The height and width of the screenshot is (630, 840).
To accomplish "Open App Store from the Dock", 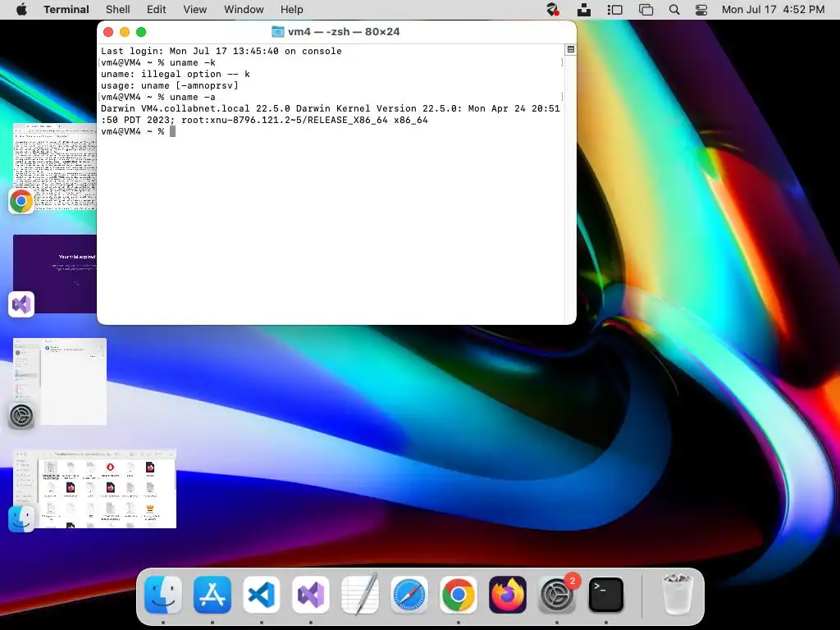I will (212, 595).
